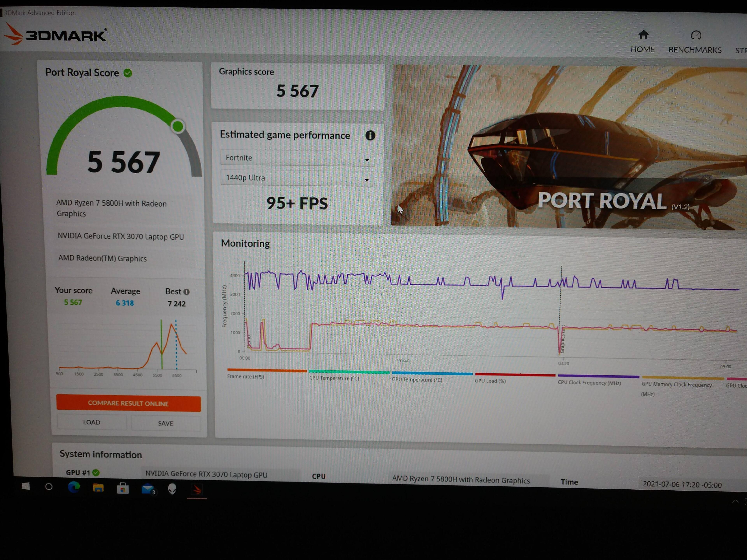Open the Mail app in taskbar
This screenshot has width=747, height=560.
tap(148, 489)
